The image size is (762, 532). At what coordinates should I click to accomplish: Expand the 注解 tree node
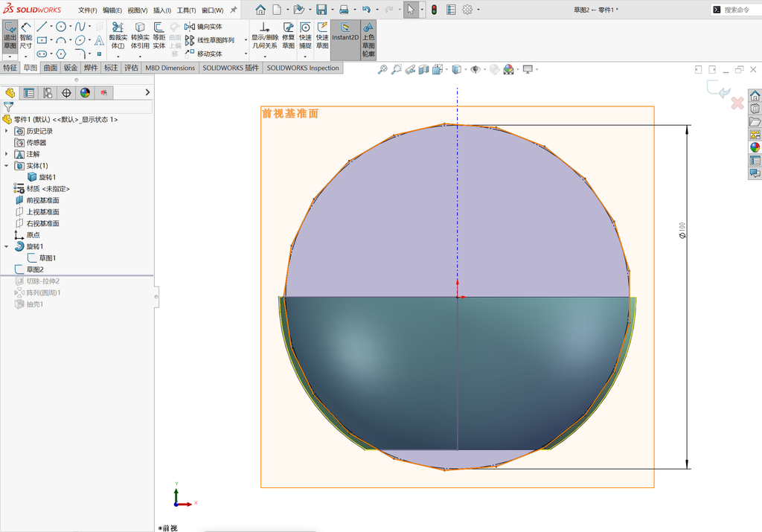pyautogui.click(x=6, y=154)
